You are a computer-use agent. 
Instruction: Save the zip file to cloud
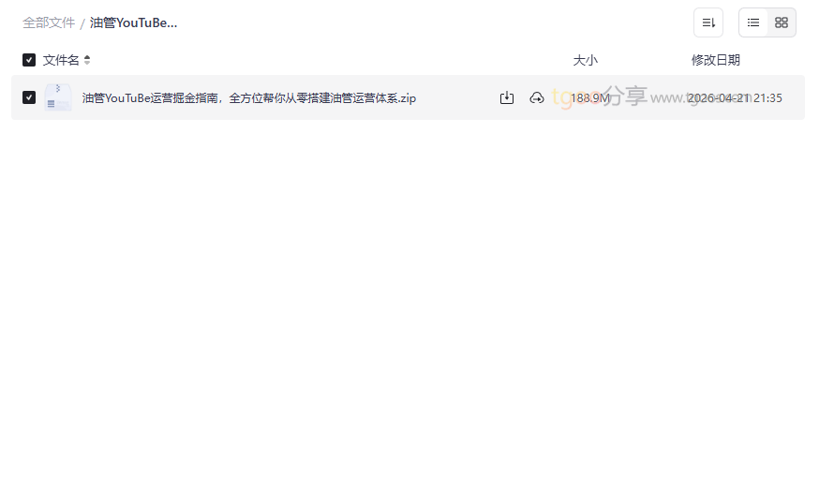536,97
